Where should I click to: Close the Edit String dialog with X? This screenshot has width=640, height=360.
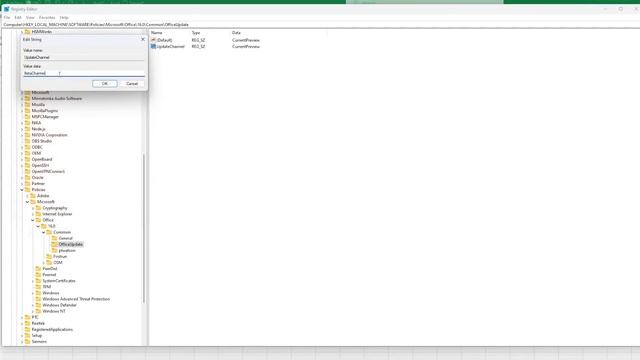[x=143, y=39]
